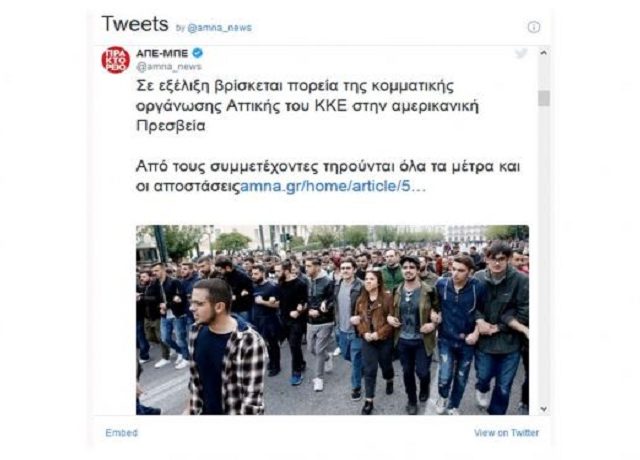Click the Tweets heading title
The image size is (640, 460).
(x=135, y=24)
